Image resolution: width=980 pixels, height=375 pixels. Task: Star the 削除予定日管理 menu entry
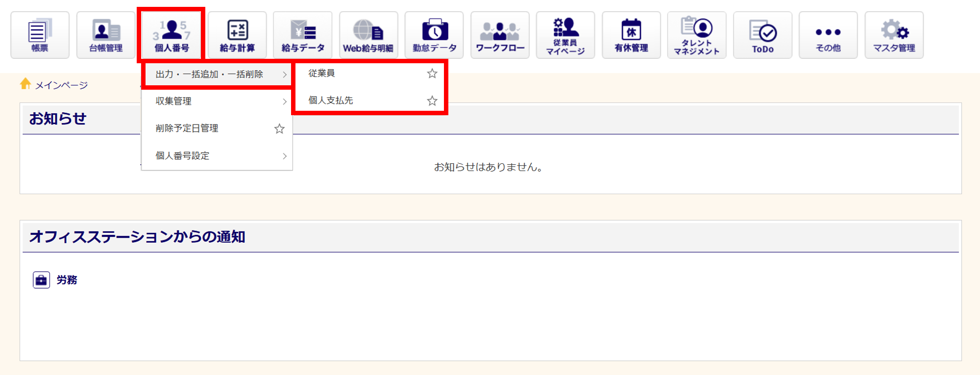tap(279, 129)
